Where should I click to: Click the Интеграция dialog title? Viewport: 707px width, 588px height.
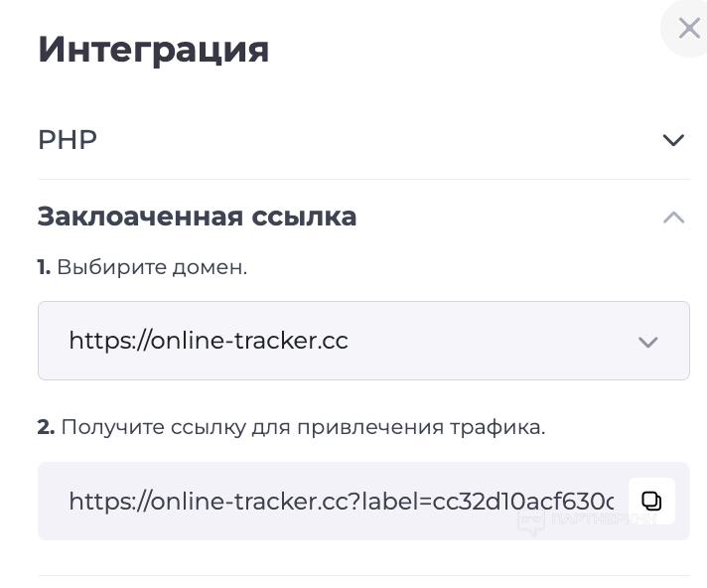tap(153, 49)
